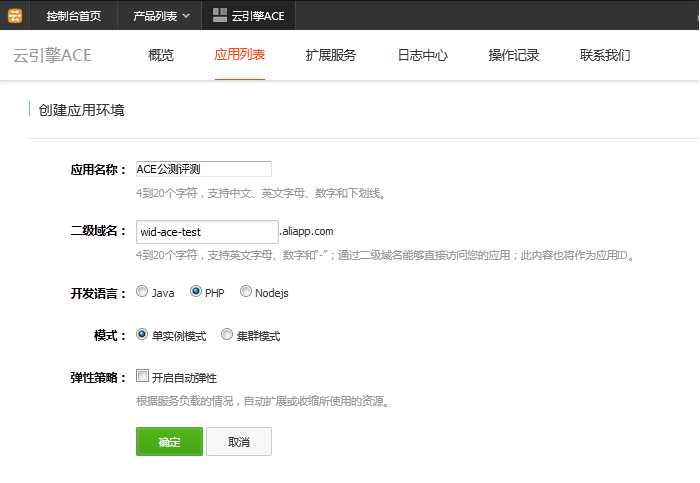Choose 集群模式 mode

click(x=227, y=334)
